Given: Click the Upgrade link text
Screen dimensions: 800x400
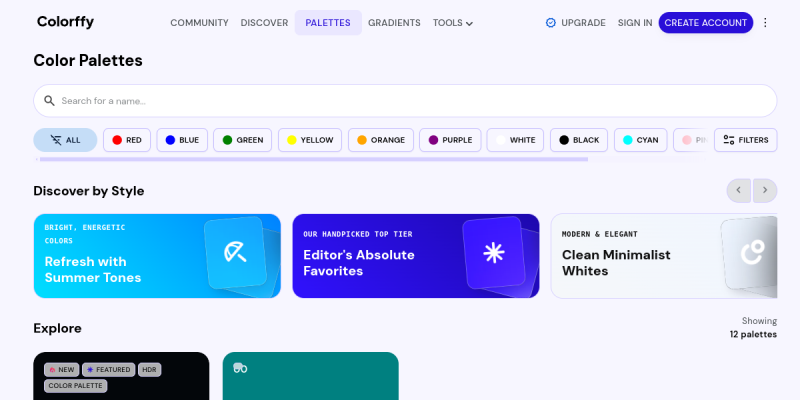Looking at the screenshot, I should pos(583,23).
